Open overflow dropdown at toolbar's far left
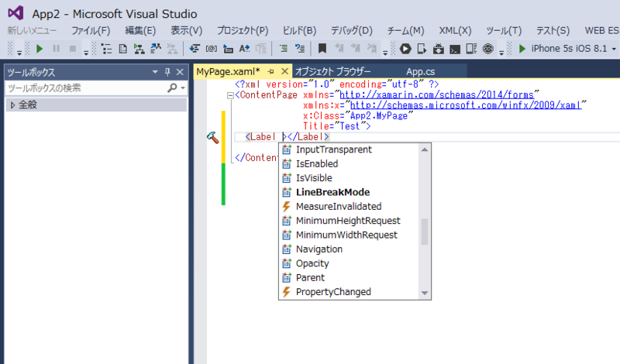Image resolution: width=620 pixels, height=364 pixels. click(x=19, y=52)
